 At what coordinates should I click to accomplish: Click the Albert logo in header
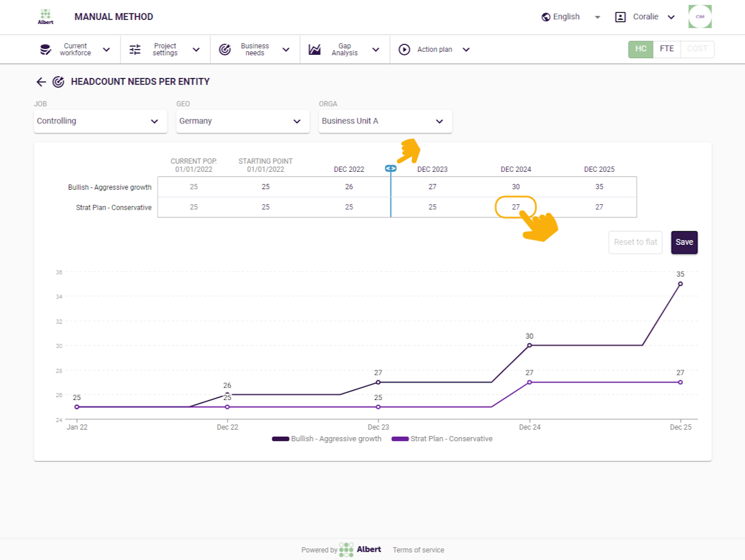click(45, 16)
